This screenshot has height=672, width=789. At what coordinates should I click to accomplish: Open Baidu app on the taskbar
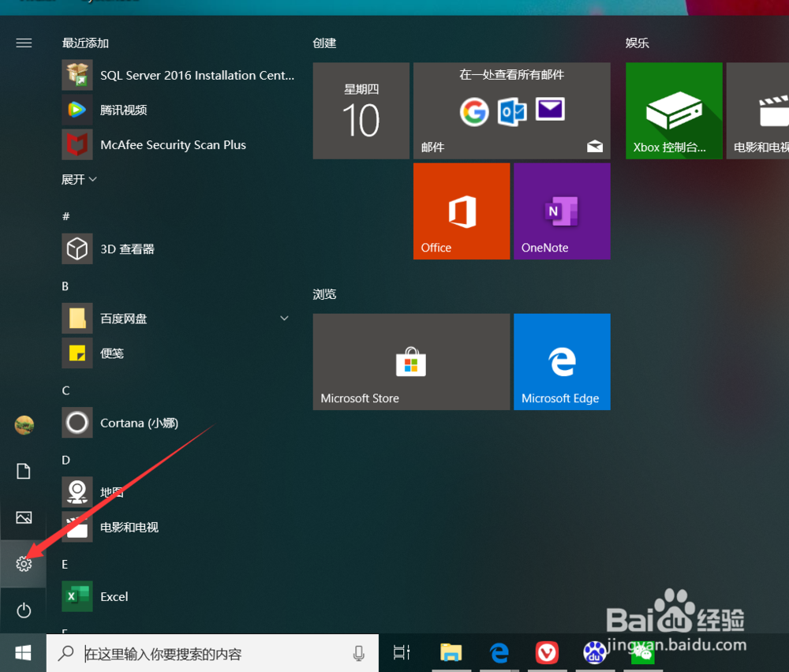click(594, 652)
